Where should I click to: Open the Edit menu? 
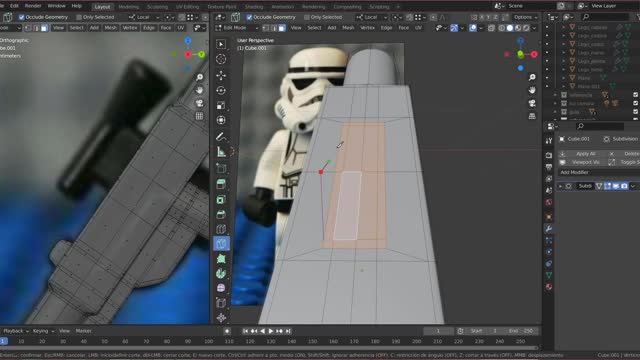(x=14, y=6)
